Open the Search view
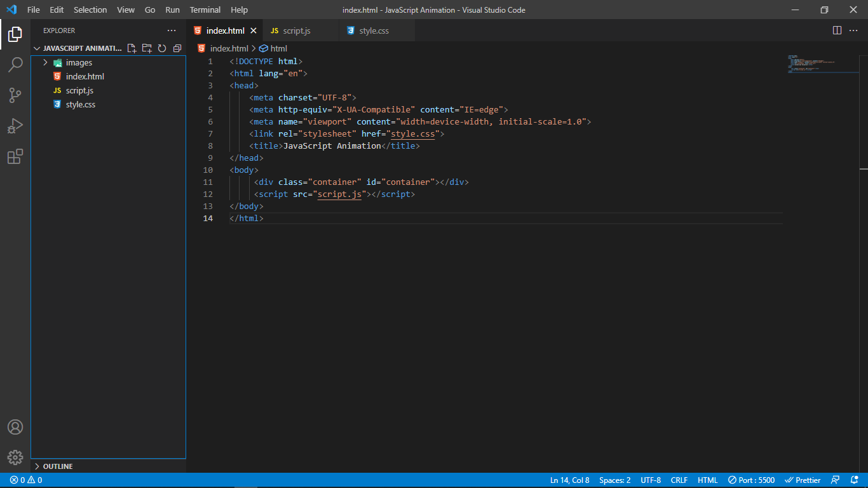 (15, 65)
